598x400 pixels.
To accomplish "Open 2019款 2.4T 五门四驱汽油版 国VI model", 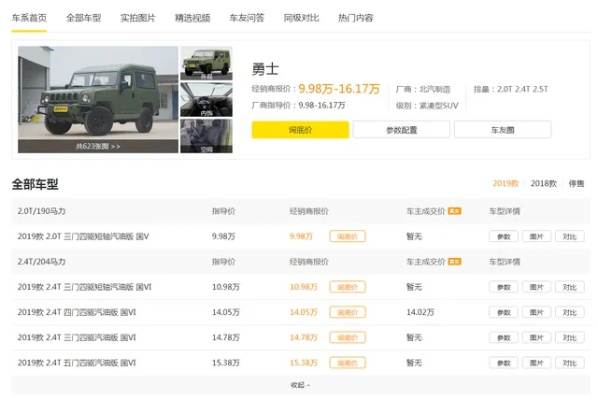I will pyautogui.click(x=77, y=362).
